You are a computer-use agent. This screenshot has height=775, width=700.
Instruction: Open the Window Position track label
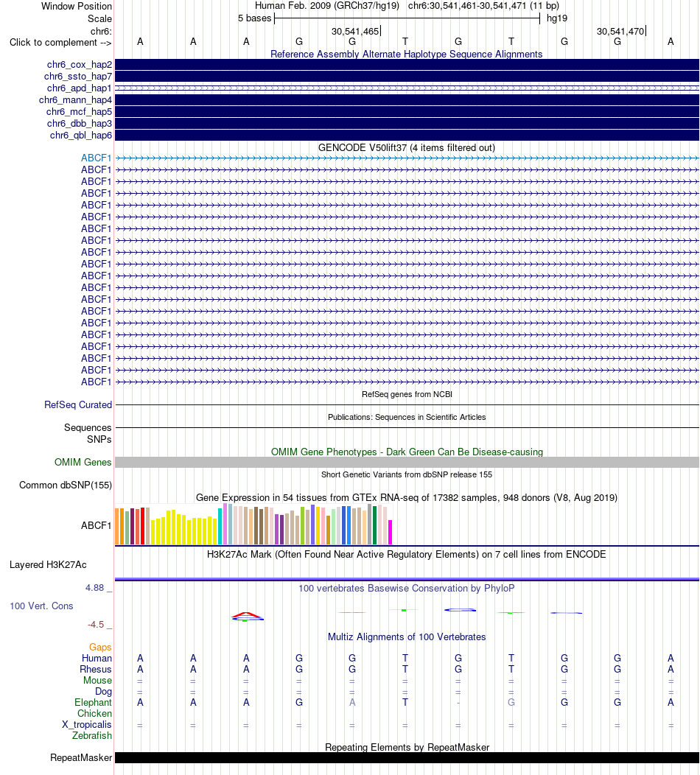pos(77,7)
